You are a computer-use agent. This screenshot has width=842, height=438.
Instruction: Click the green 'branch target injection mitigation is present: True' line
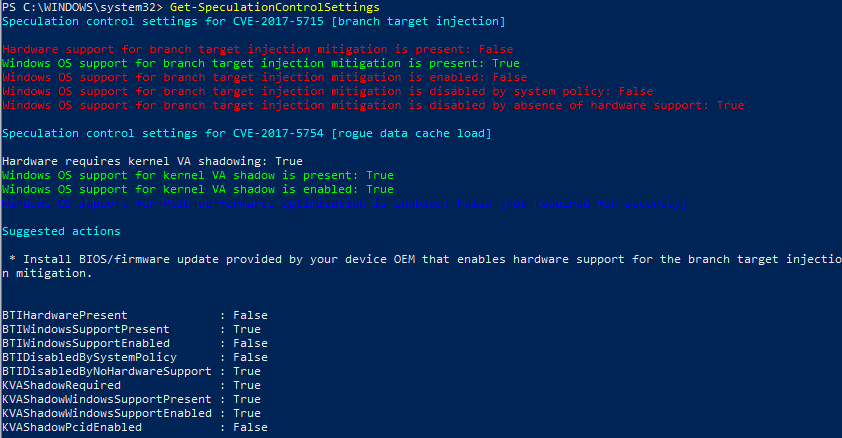tap(262, 63)
